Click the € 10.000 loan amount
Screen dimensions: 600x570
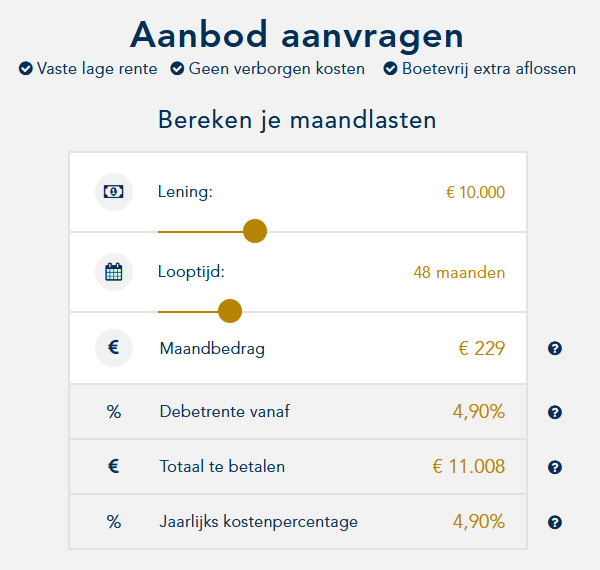click(475, 192)
